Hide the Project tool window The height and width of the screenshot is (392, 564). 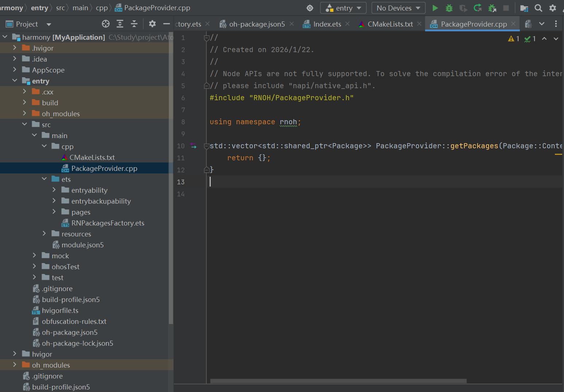[167, 24]
